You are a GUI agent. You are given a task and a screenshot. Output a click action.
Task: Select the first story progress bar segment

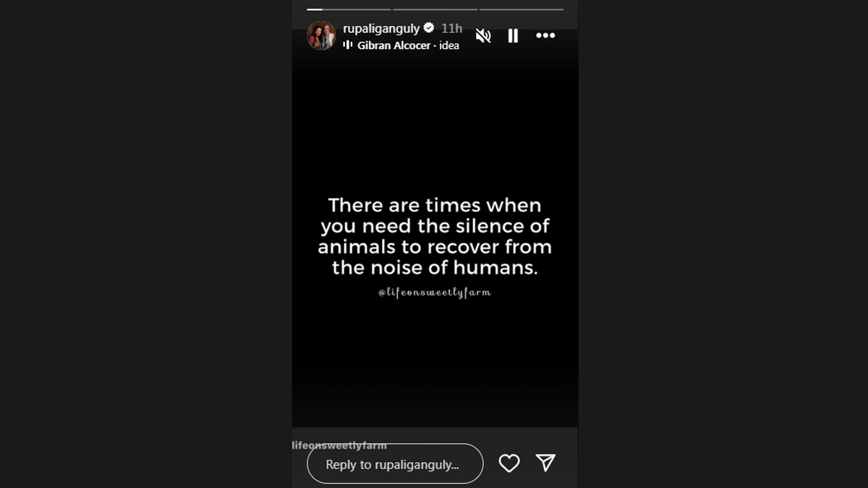coord(349,9)
